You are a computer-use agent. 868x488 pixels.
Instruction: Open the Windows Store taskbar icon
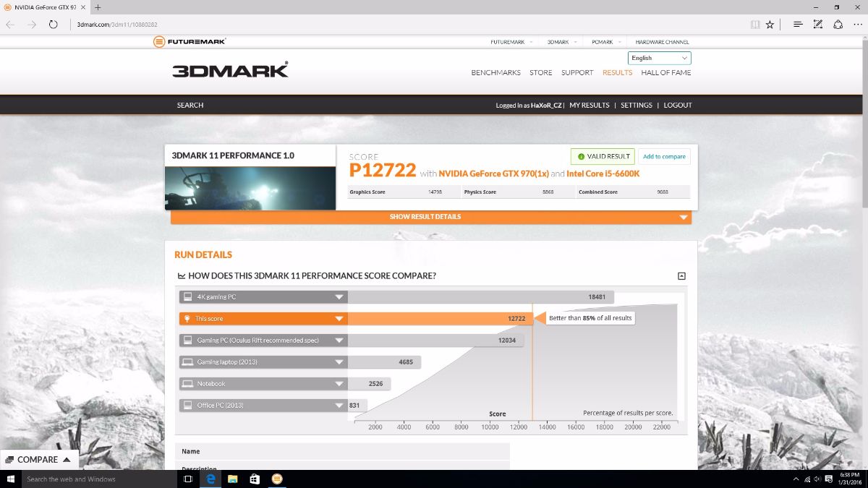(x=255, y=479)
